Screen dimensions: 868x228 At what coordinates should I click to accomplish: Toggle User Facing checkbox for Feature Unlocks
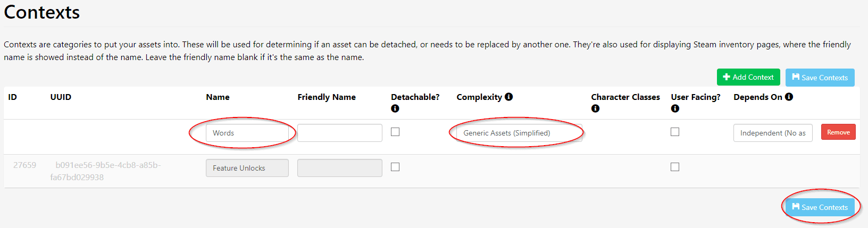(675, 167)
